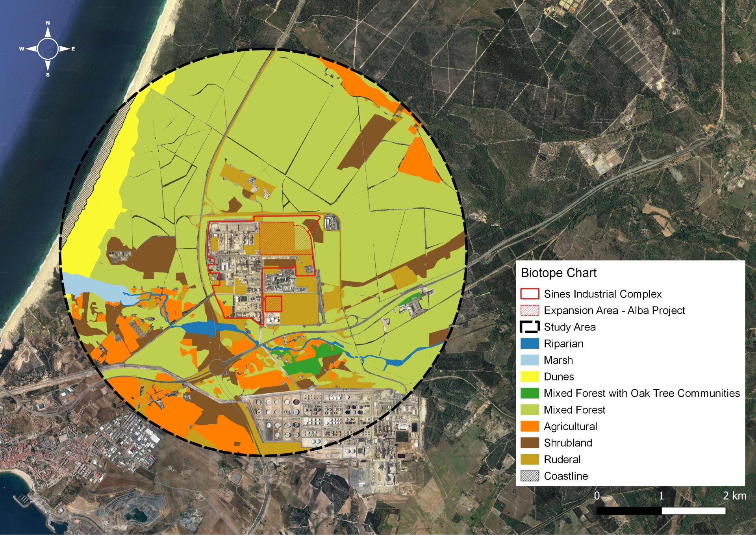Click the 2 km scale label
The height and width of the screenshot is (535, 756).
tap(734, 496)
